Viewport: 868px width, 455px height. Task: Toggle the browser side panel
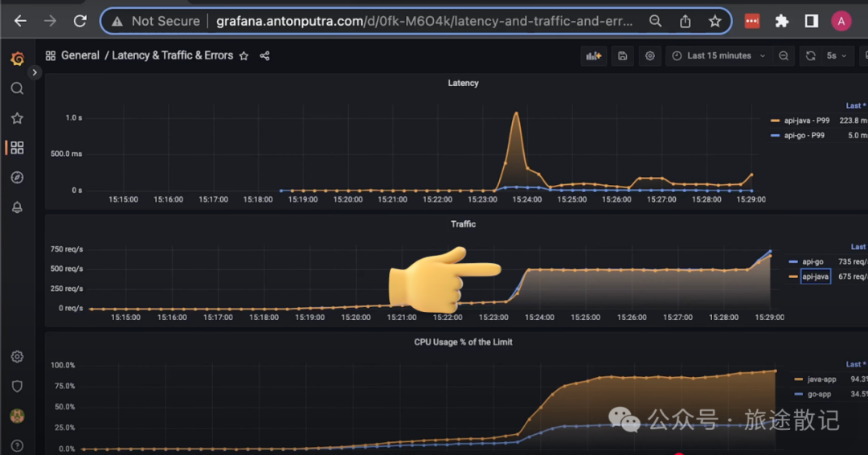point(812,21)
